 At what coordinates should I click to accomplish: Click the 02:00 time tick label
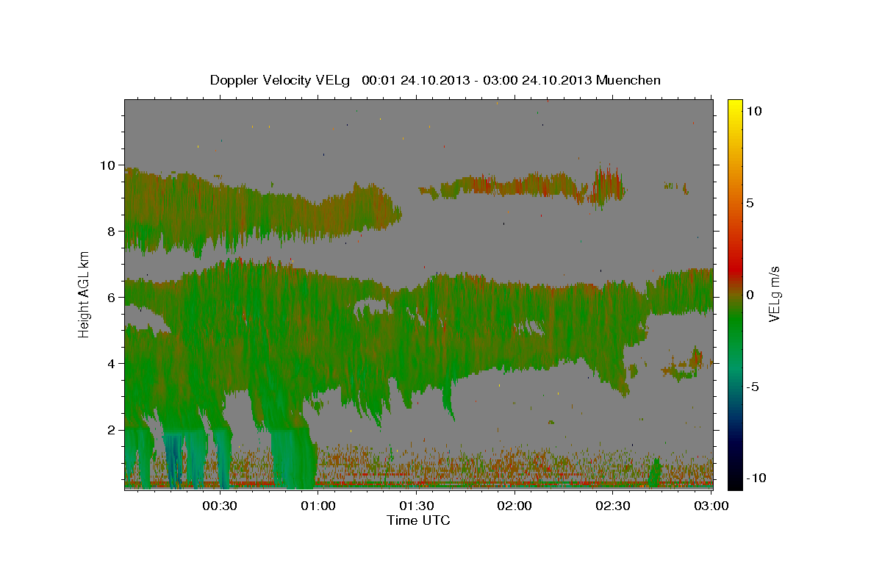(x=514, y=506)
